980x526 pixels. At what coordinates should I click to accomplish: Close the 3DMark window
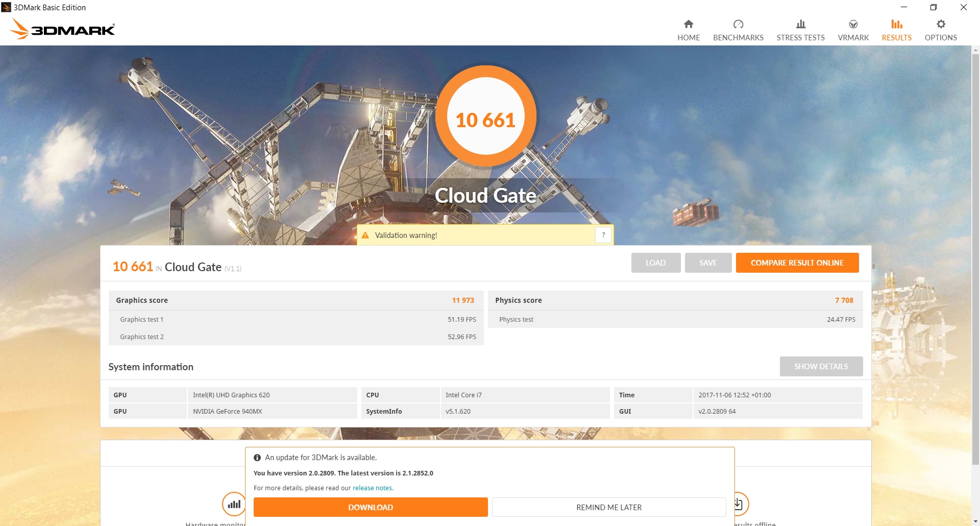point(964,7)
